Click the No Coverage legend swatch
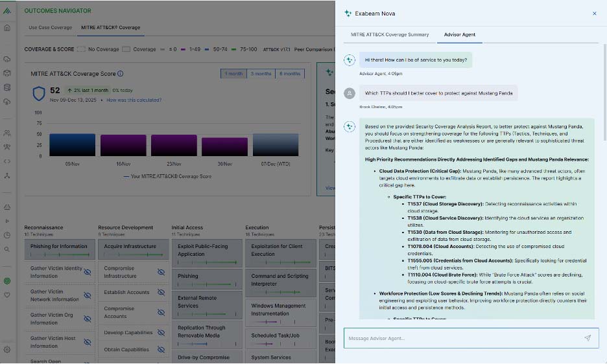This screenshot has width=607, height=364. click(x=81, y=49)
